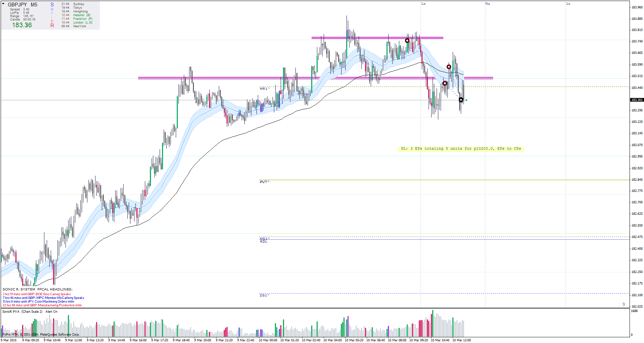The image size is (644, 343).
Task: Click the HongKong 18:44 clock row
Action: point(75,11)
